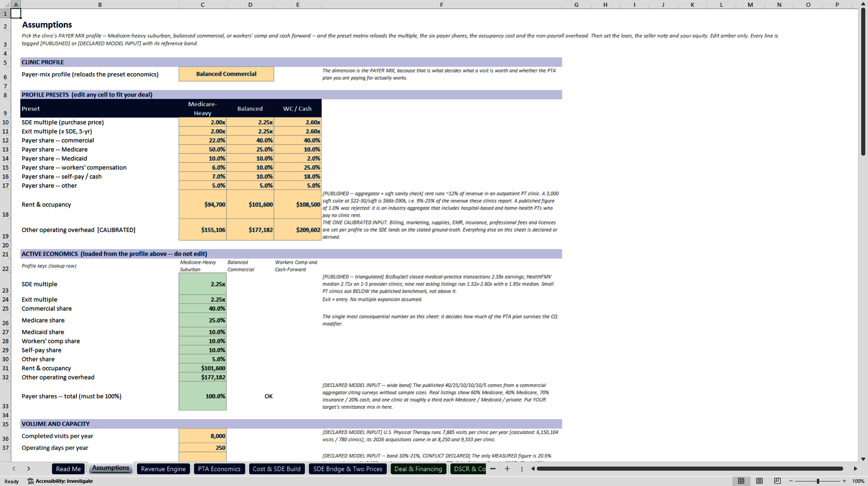This screenshot has width=868, height=486.
Task: Adjust the zoom slider handle
Action: pos(818,481)
